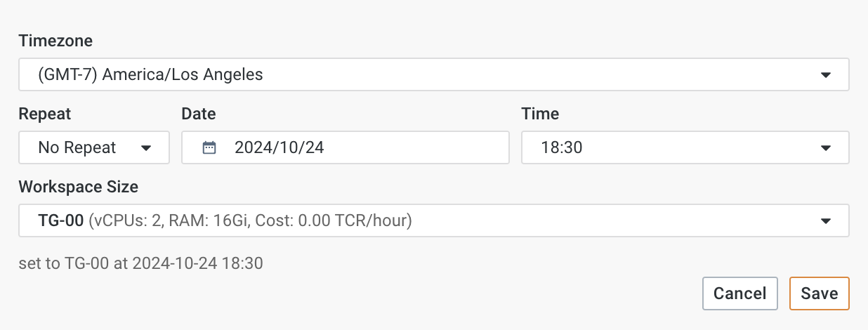868x330 pixels.
Task: Click the 2024/10/24 date input
Action: click(x=351, y=147)
